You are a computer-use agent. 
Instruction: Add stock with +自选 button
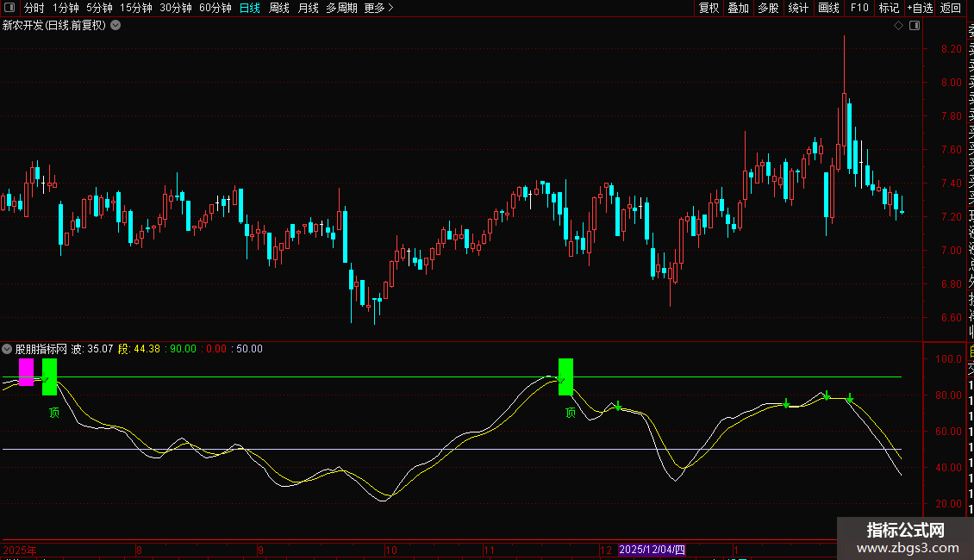click(920, 8)
